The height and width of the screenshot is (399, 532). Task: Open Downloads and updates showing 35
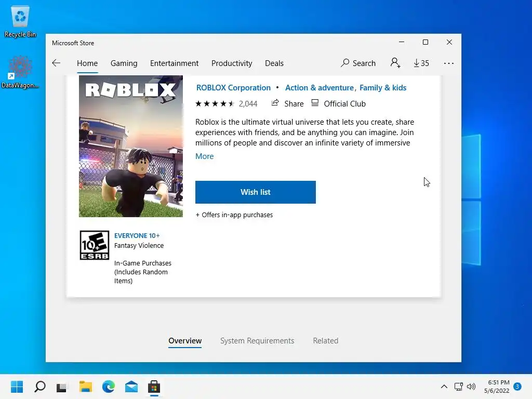[x=421, y=63]
